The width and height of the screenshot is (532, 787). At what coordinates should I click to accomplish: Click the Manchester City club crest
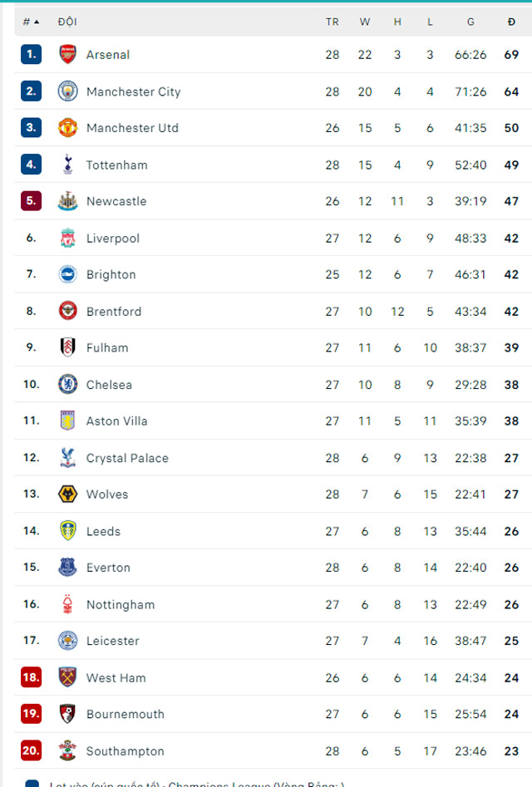click(x=67, y=91)
